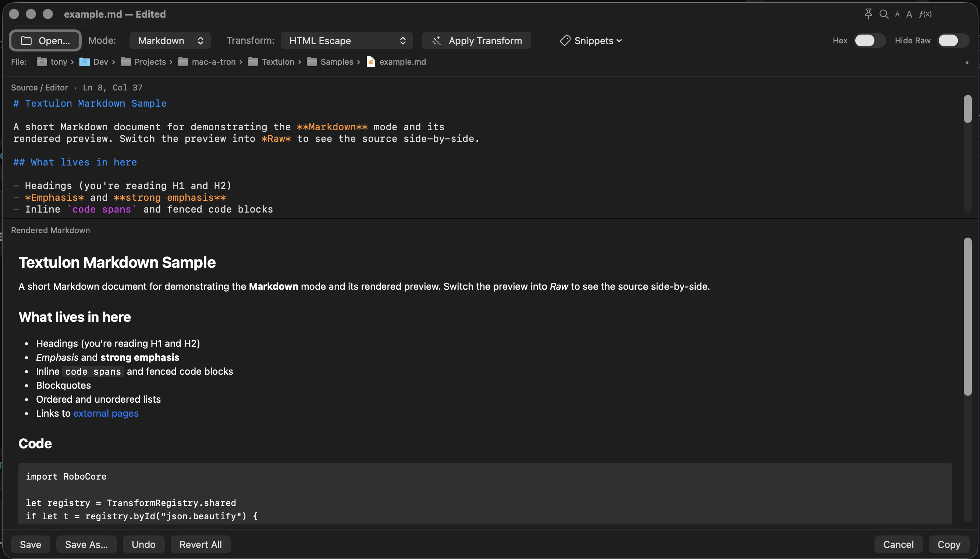The image size is (980, 559).
Task: Click the Save As... button
Action: click(86, 544)
